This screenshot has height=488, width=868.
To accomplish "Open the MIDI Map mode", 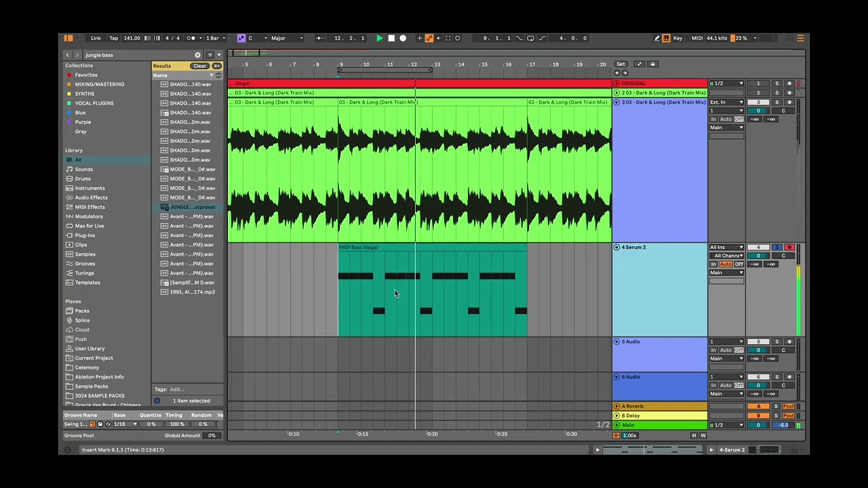I will 697,38.
